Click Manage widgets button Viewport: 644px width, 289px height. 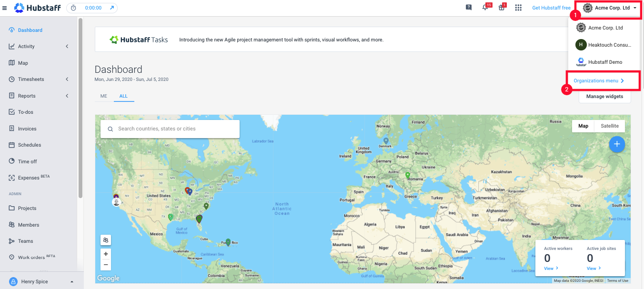pyautogui.click(x=604, y=96)
